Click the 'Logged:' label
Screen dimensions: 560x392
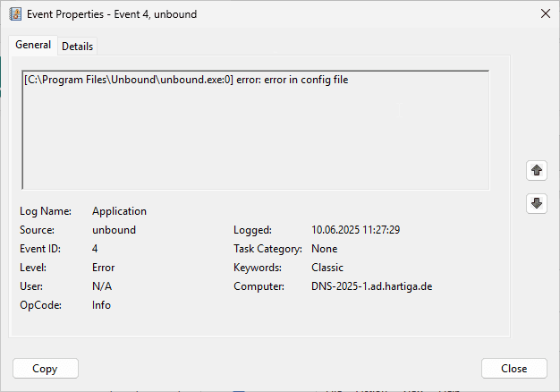point(252,230)
